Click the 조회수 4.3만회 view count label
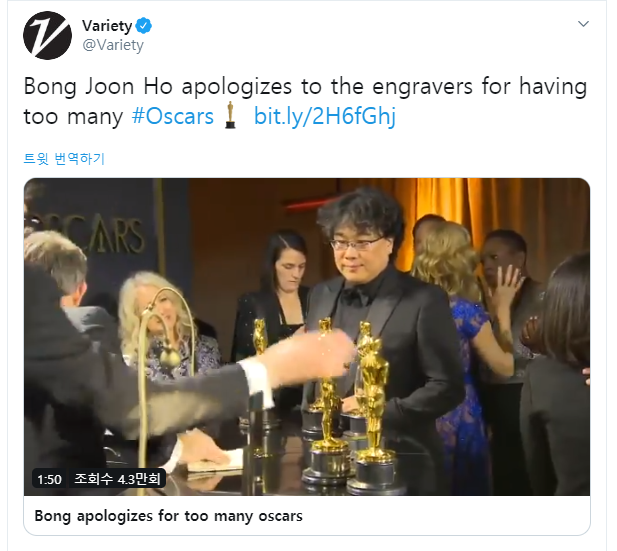The image size is (617, 551). pyautogui.click(x=117, y=479)
